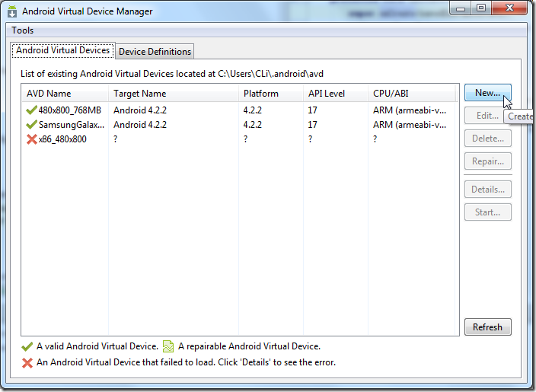Sort by the CPU/ABI column header

tap(412, 94)
